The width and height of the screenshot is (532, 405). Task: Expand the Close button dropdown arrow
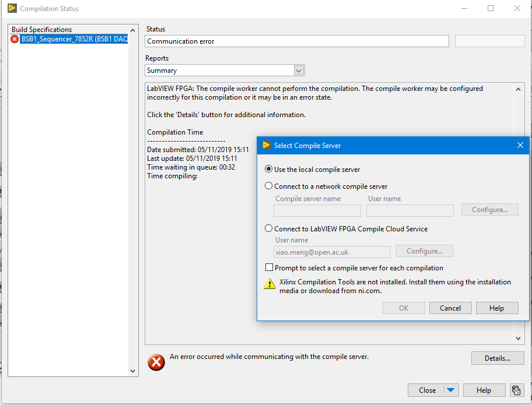452,390
